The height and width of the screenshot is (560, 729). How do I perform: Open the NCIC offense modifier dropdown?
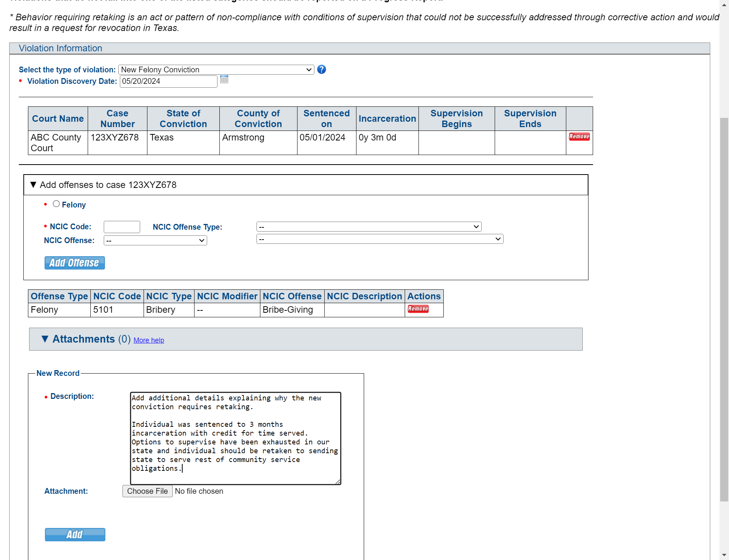pyautogui.click(x=380, y=239)
